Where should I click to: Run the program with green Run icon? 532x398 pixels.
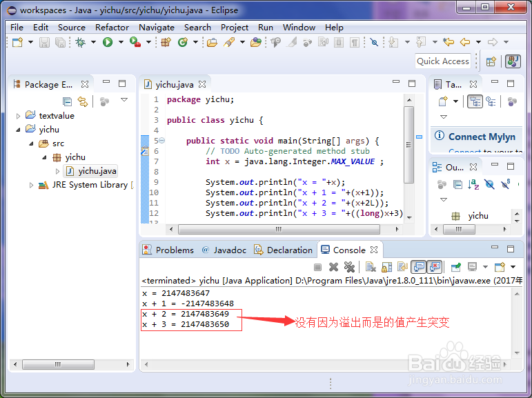[x=108, y=42]
